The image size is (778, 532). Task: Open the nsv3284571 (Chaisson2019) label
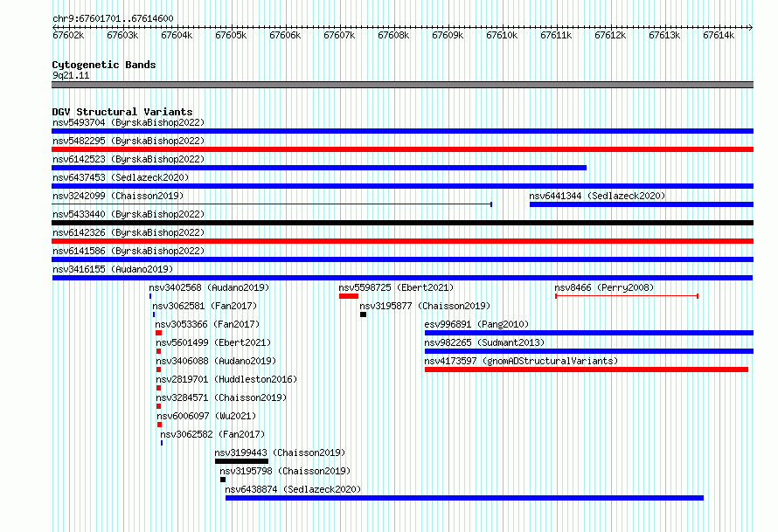(221, 397)
